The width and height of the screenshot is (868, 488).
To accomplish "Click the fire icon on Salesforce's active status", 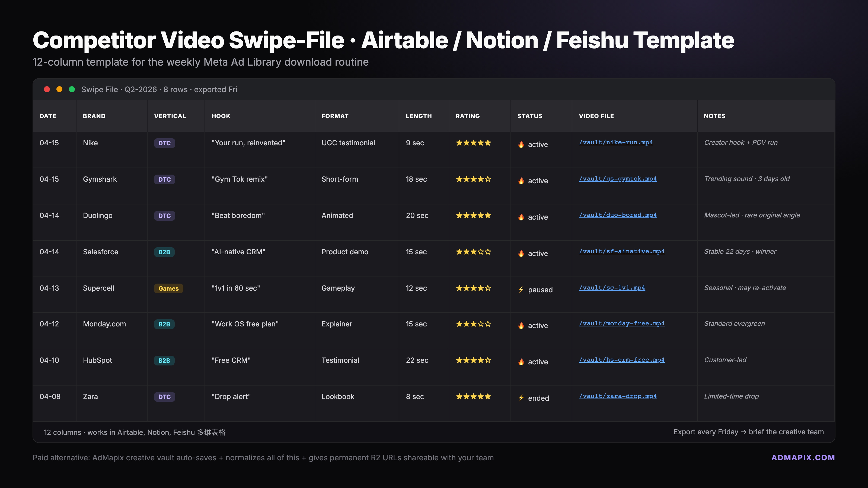I will click(521, 253).
